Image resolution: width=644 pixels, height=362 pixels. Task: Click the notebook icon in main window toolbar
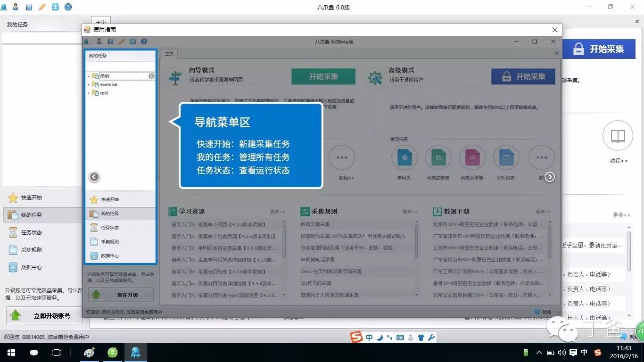pos(29,7)
